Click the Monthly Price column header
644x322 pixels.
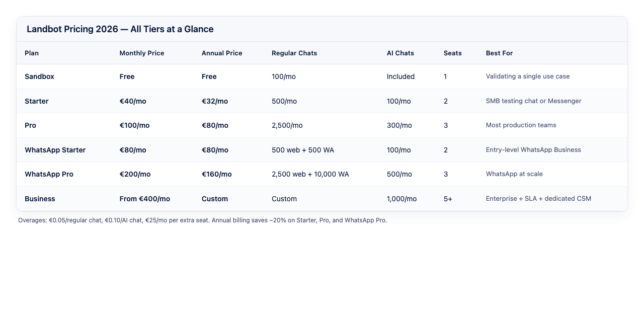[142, 53]
